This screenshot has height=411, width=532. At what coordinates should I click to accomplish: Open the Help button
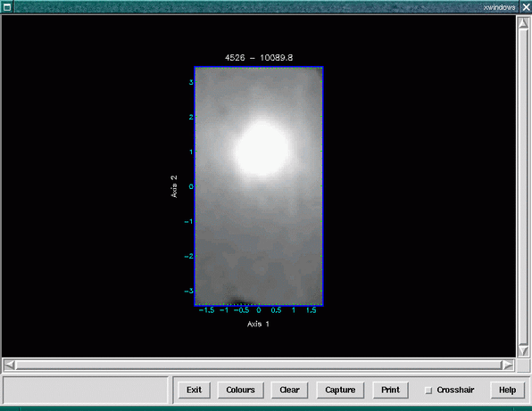(507, 390)
